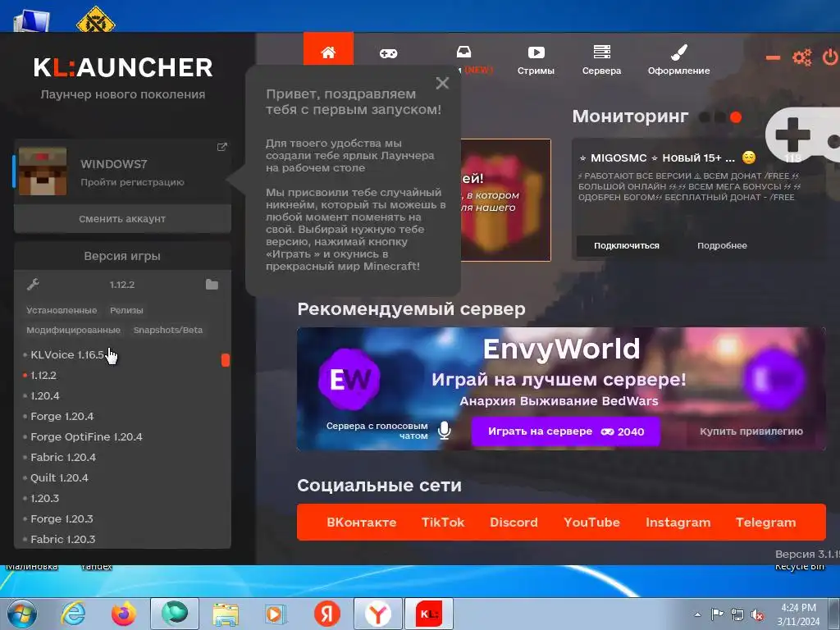The image size is (840, 630).
Task: Select Fabric 1.20.3 version
Action: pos(62,539)
